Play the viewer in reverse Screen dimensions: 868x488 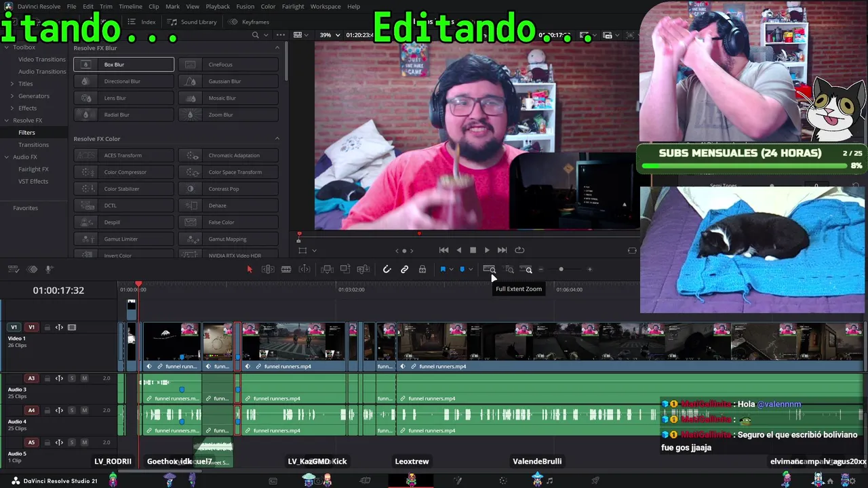point(459,250)
